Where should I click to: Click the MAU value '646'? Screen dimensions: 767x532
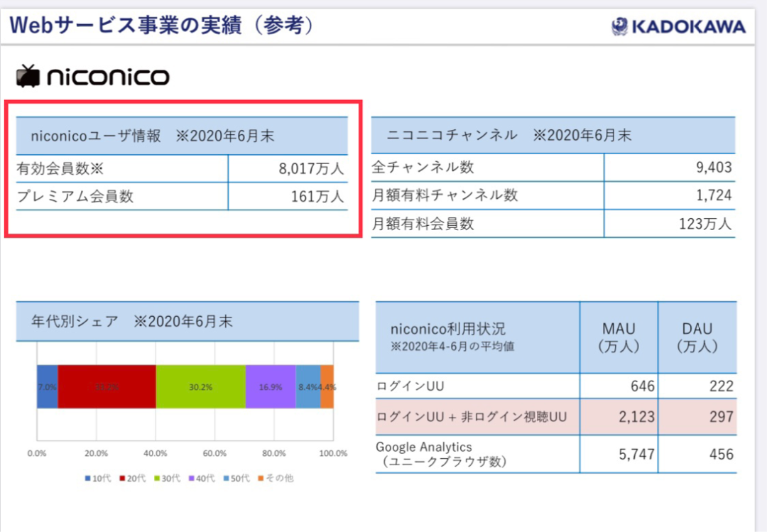[x=642, y=386]
